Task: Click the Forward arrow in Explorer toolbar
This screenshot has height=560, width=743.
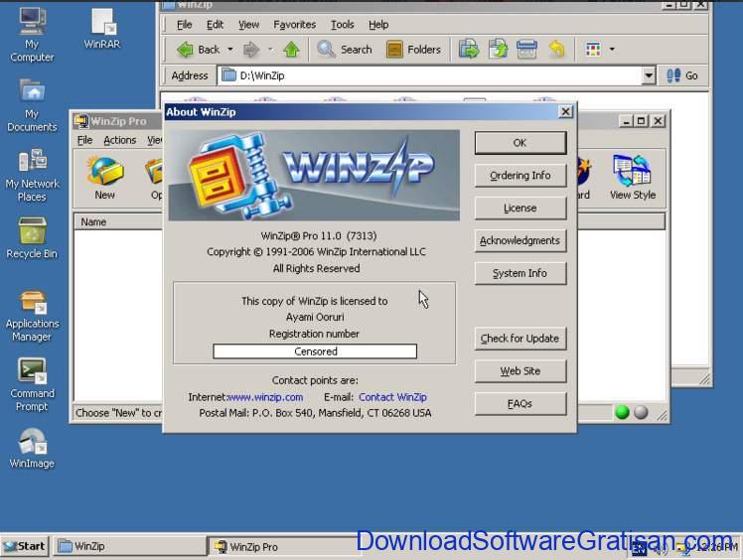Action: (251, 50)
